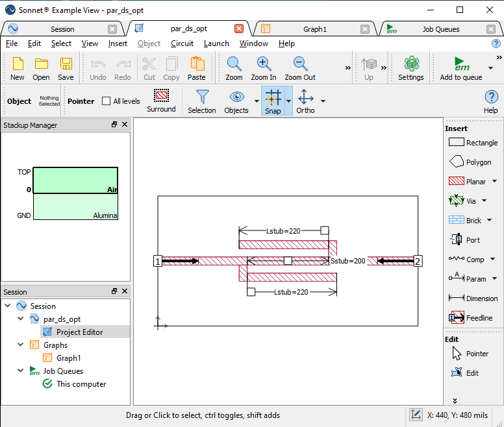
Task: Click port 1 box on circuit
Action: coord(157,261)
